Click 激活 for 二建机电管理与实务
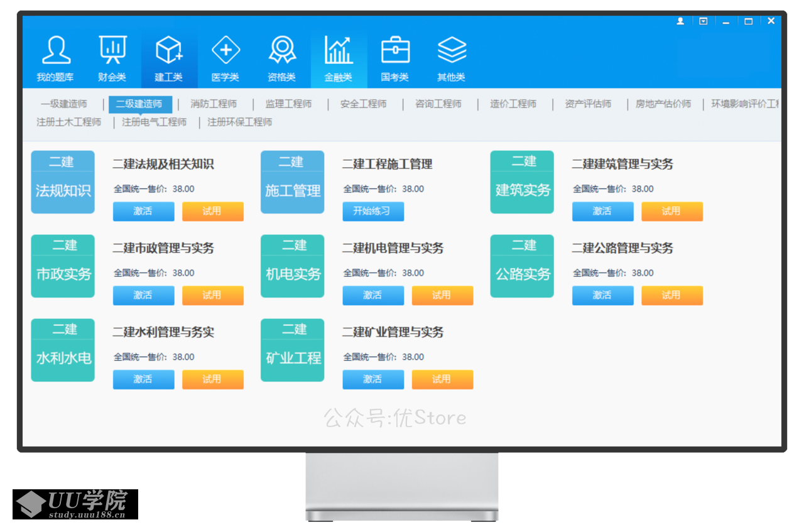The height and width of the screenshot is (532, 804). click(x=372, y=296)
